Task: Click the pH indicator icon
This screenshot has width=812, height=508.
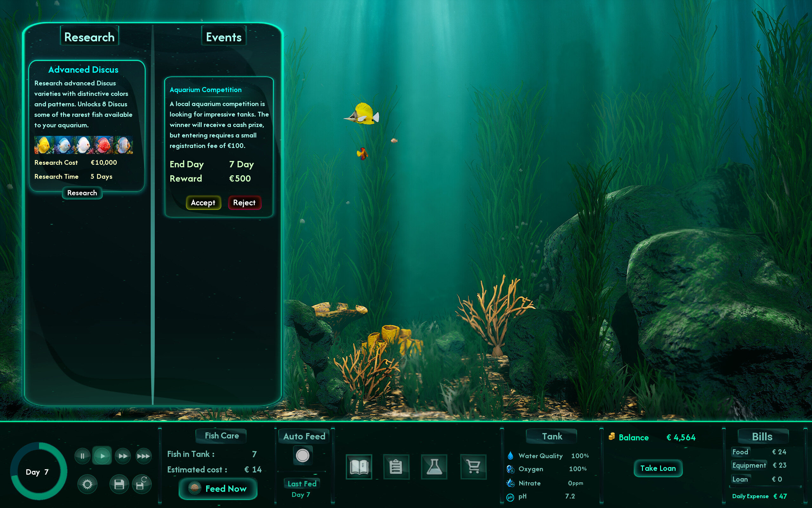Action: tap(510, 498)
